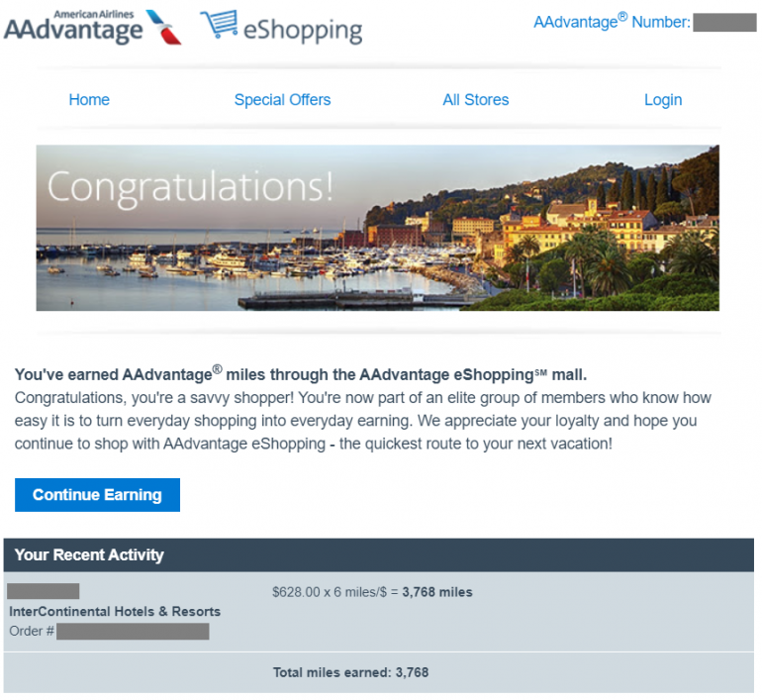Click the Login link
This screenshot has height=700, width=762.
[x=663, y=100]
